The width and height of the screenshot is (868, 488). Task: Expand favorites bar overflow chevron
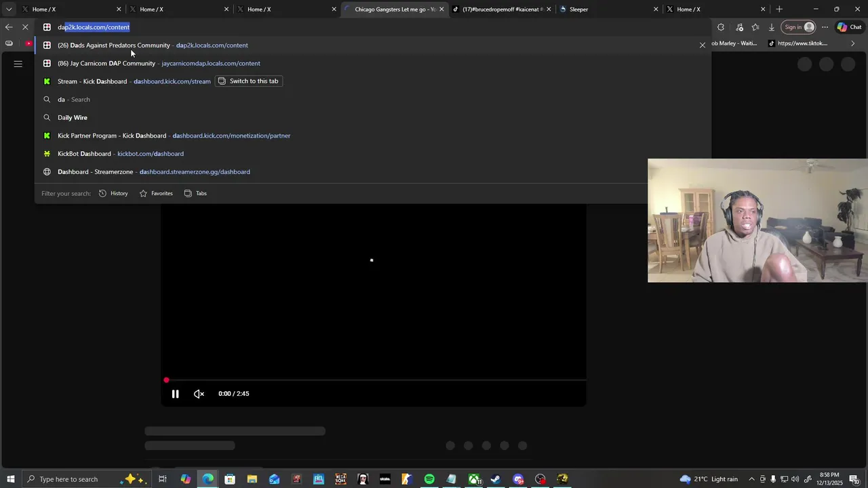pyautogui.click(x=853, y=43)
